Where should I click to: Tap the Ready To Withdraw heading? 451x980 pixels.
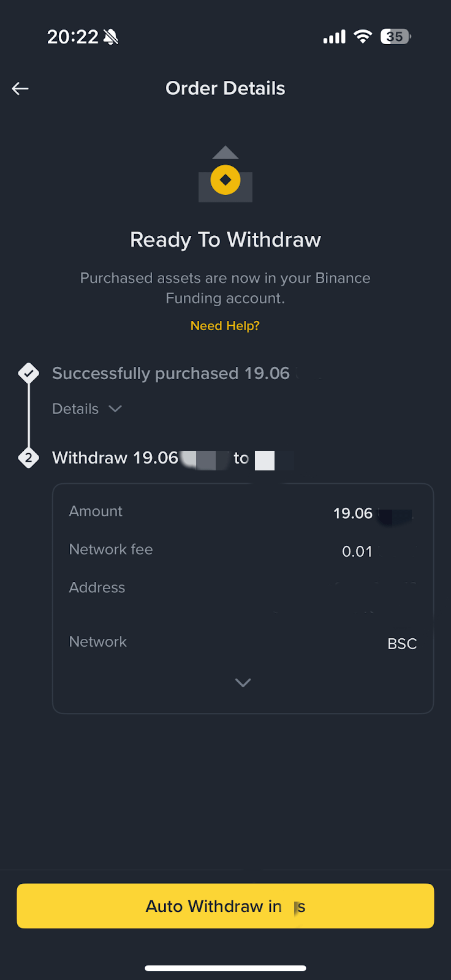225,239
